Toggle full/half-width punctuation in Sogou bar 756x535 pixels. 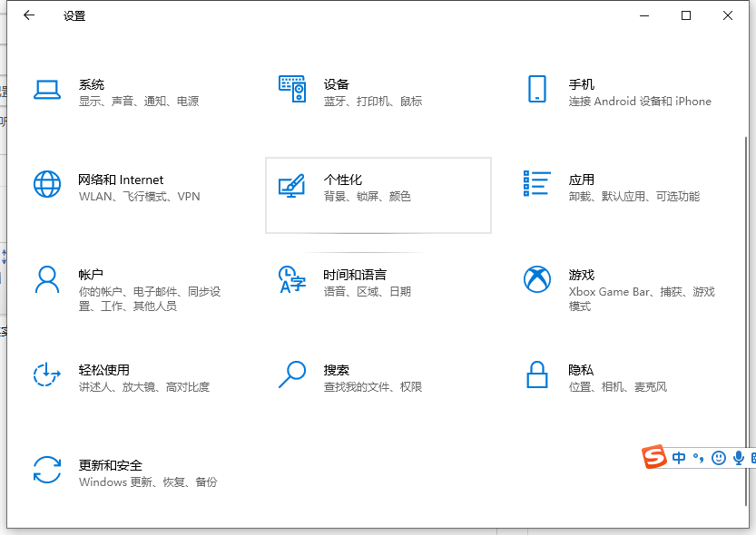(698, 458)
